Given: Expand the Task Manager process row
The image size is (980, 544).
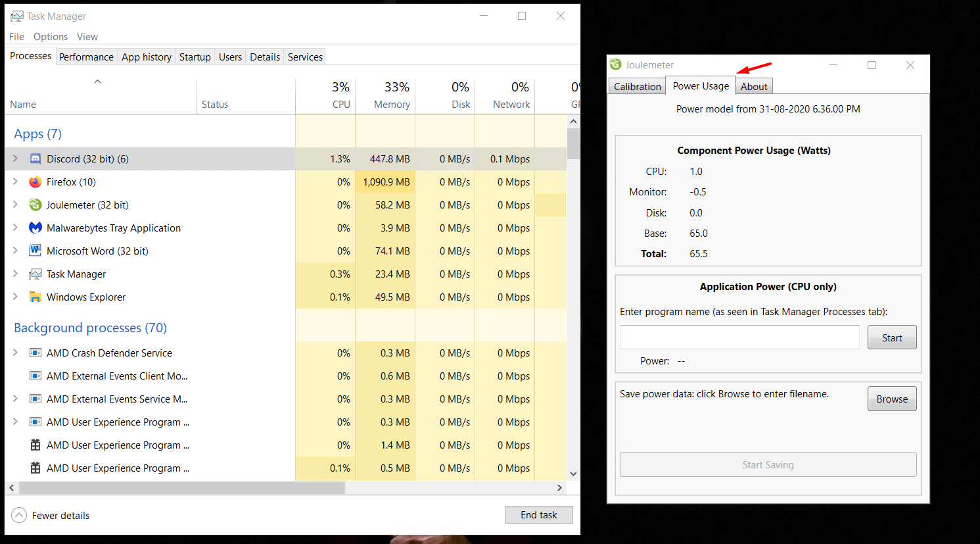Looking at the screenshot, I should tap(15, 274).
